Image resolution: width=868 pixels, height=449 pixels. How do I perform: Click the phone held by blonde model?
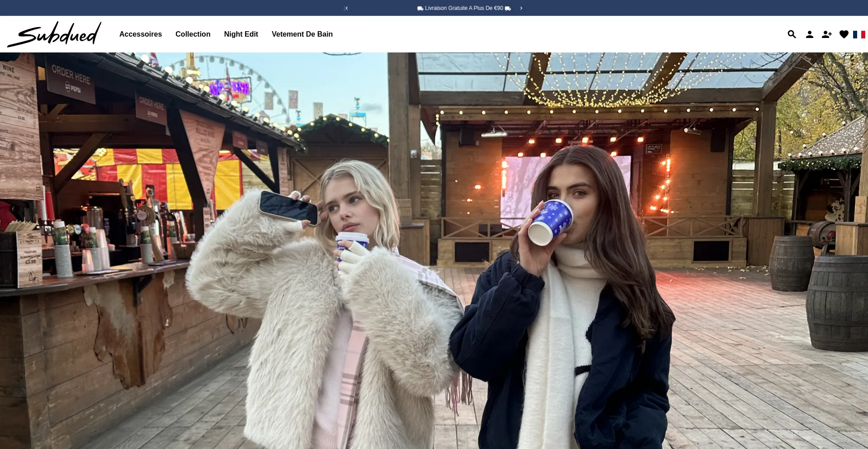(x=288, y=208)
